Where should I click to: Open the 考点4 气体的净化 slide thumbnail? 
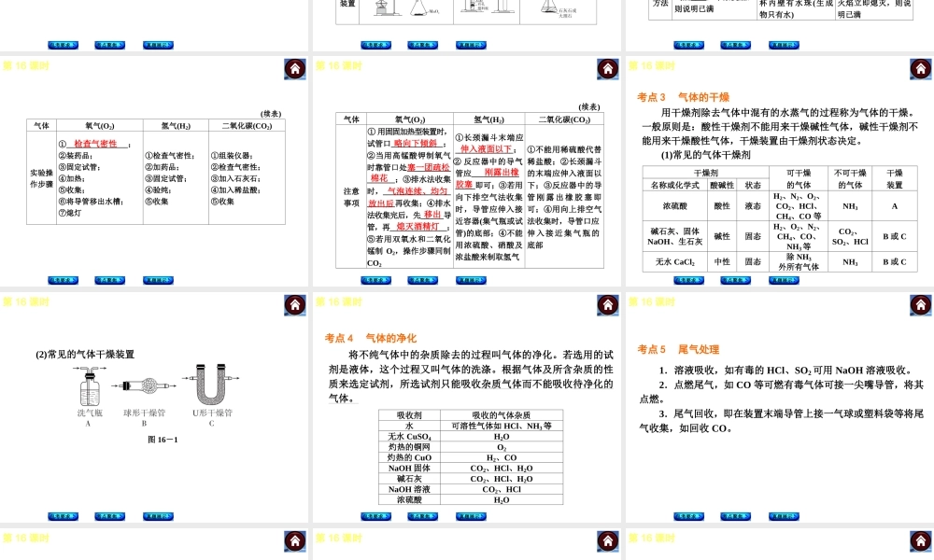pyautogui.click(x=467, y=407)
